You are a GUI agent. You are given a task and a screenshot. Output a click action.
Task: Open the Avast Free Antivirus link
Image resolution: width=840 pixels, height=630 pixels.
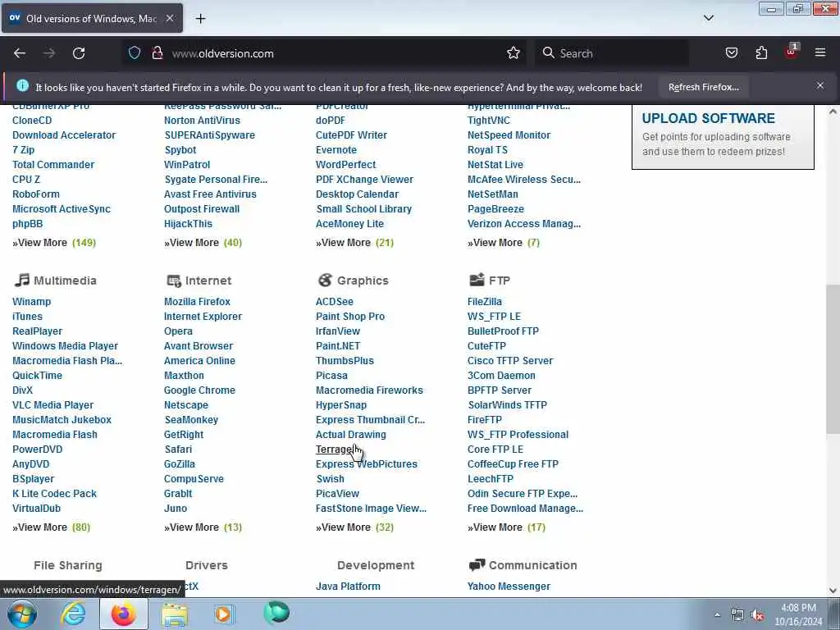pos(210,194)
